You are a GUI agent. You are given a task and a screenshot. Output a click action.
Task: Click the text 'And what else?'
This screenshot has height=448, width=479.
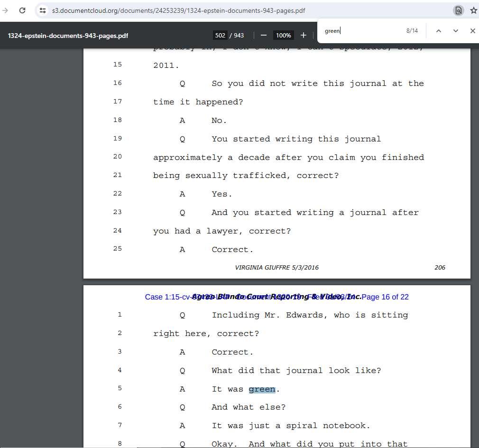click(249, 407)
